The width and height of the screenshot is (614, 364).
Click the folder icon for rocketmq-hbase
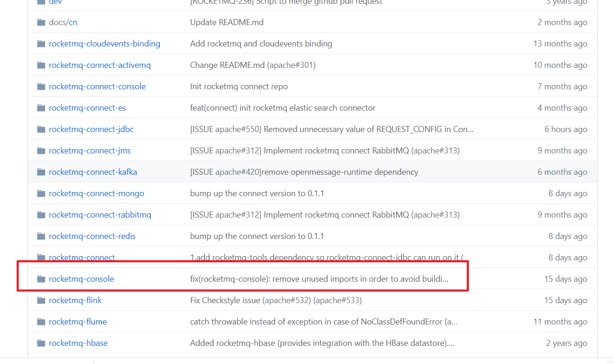41,343
